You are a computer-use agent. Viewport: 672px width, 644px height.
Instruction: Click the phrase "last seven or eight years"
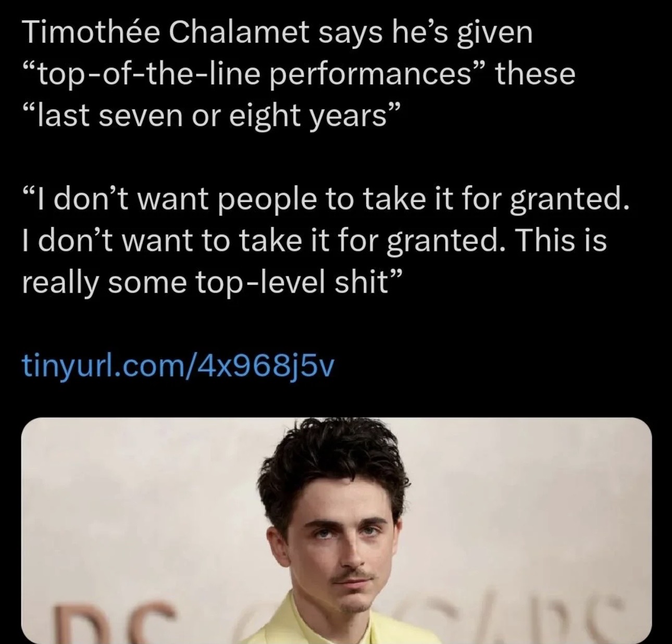[x=211, y=116]
